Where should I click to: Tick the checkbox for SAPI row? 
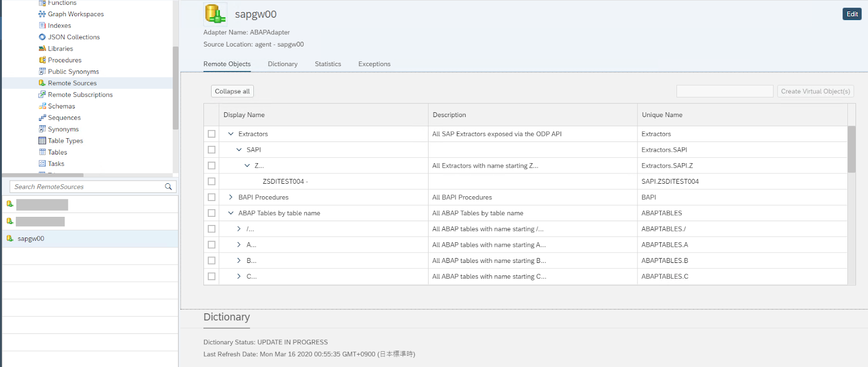point(212,150)
